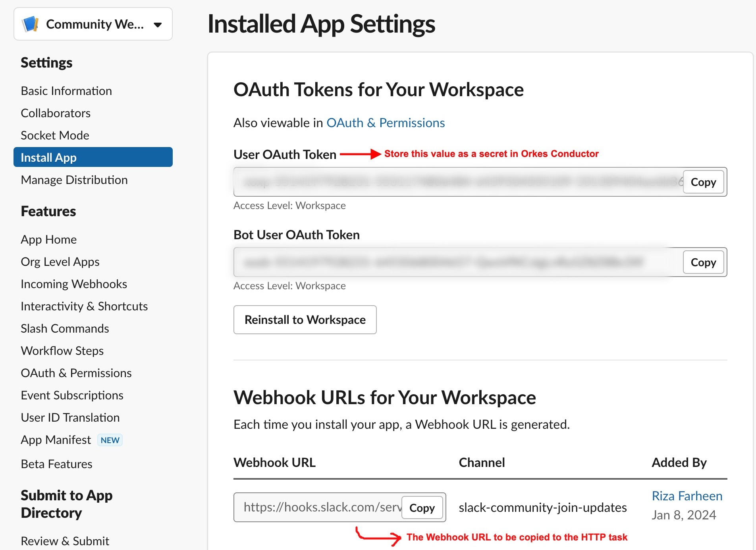Navigate to Basic Information settings
The height and width of the screenshot is (550, 756).
(x=66, y=91)
